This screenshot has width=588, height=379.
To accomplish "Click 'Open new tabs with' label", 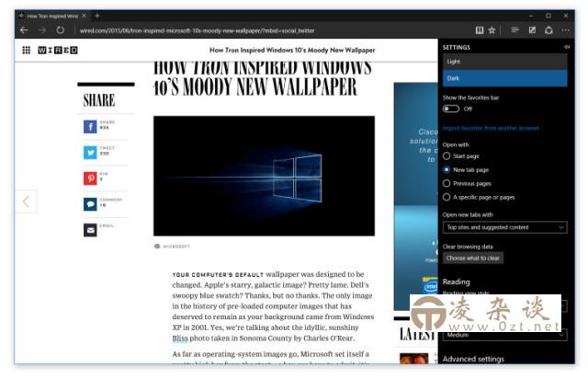I will [x=468, y=215].
